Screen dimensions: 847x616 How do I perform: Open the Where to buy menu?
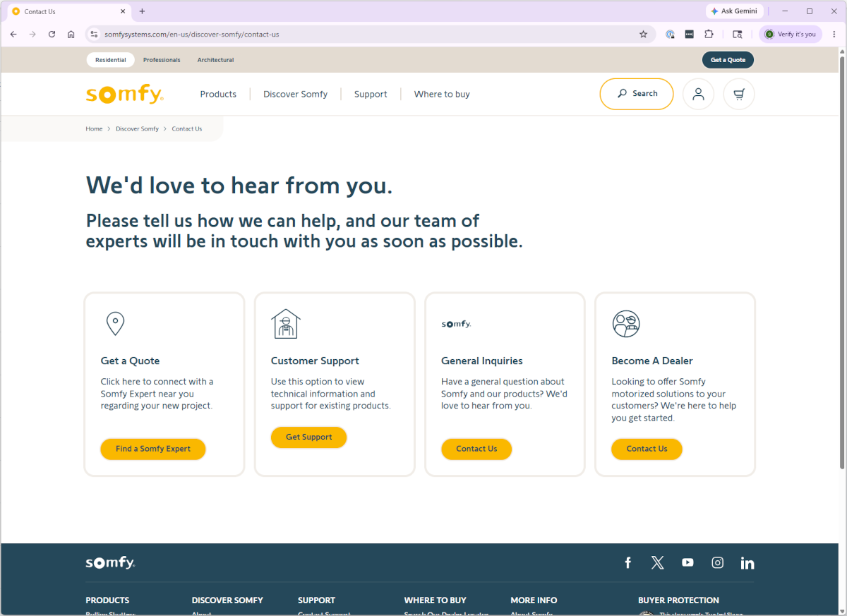coord(442,94)
